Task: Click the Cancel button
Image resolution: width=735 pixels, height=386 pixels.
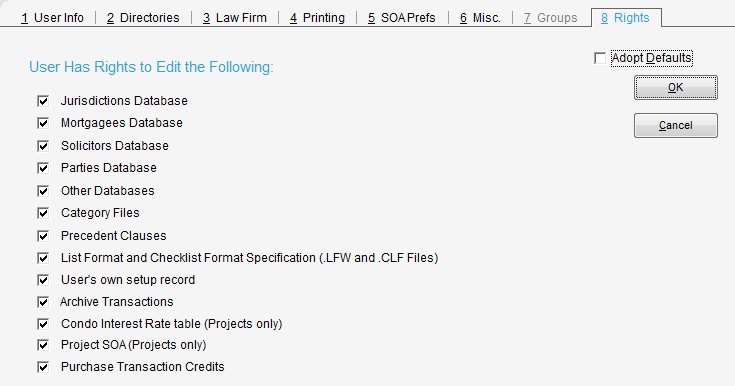Action: pos(675,125)
